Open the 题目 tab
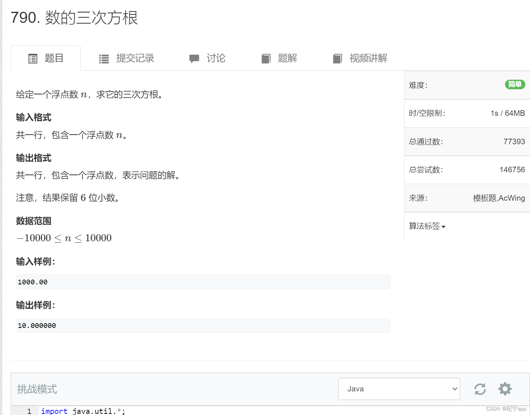 [46, 58]
